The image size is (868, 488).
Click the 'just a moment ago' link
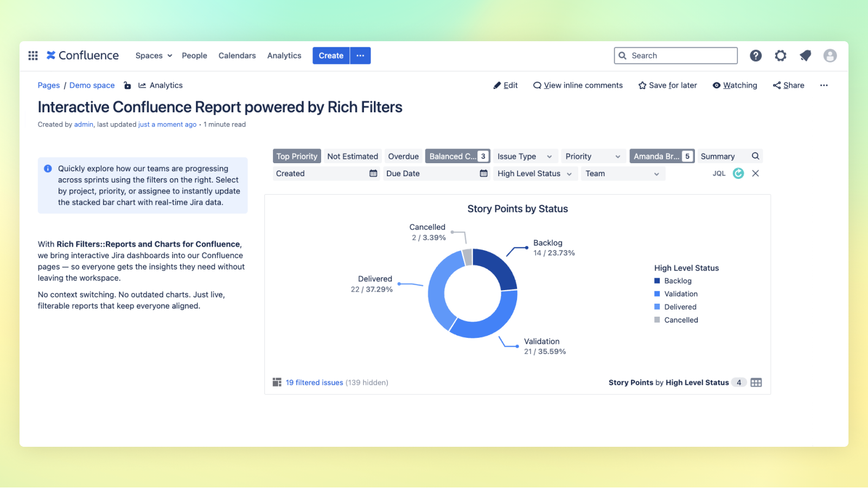(168, 124)
